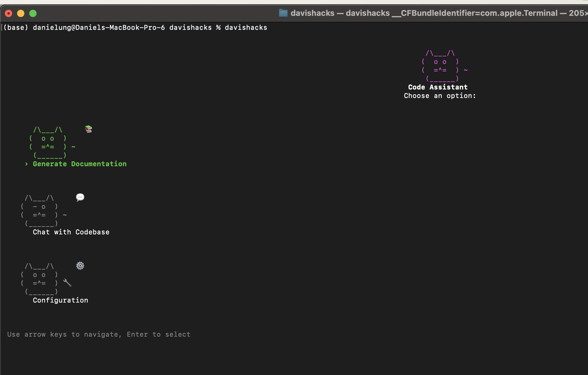Click the winking gray ASCII cat
588x375 pixels.
tap(40, 211)
